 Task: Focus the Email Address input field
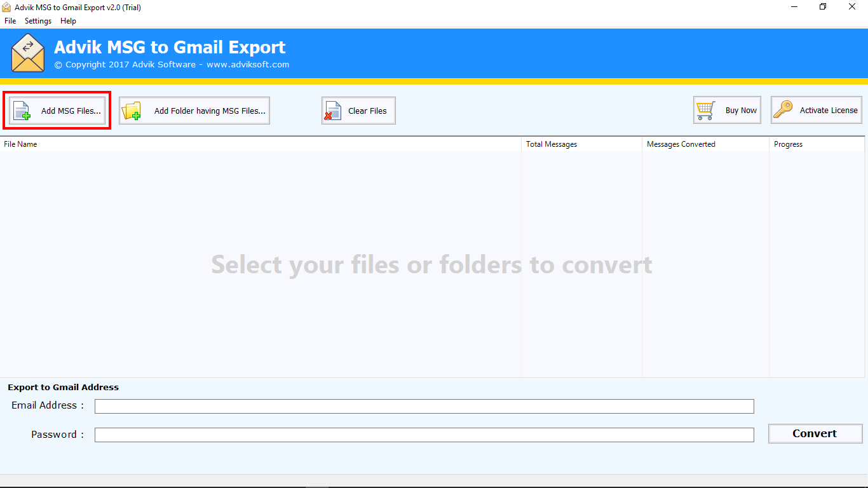point(424,406)
